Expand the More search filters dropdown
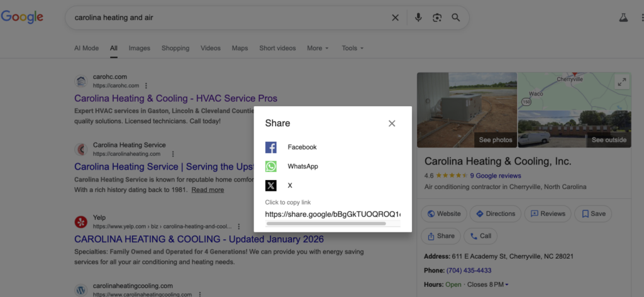 coord(318,48)
